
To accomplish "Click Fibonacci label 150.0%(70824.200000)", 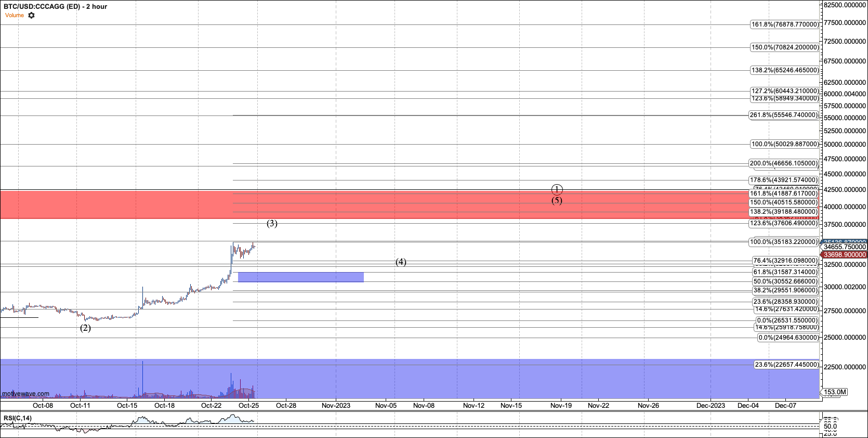I will [x=785, y=47].
